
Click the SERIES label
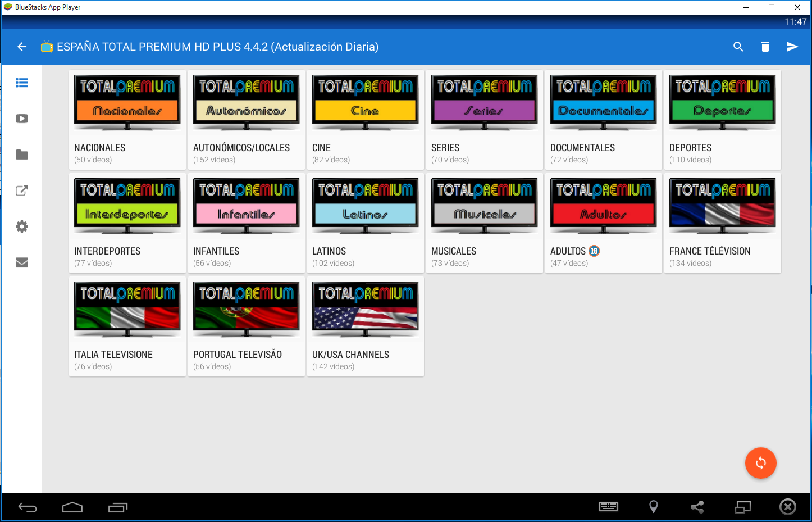click(445, 148)
